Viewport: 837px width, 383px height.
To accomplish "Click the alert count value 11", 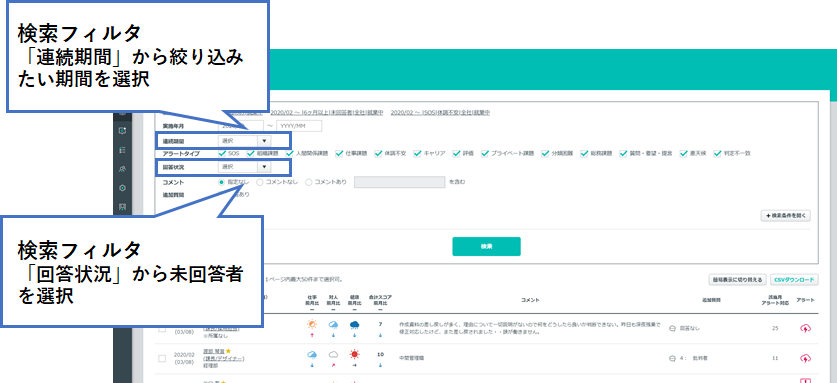I will (x=775, y=358).
